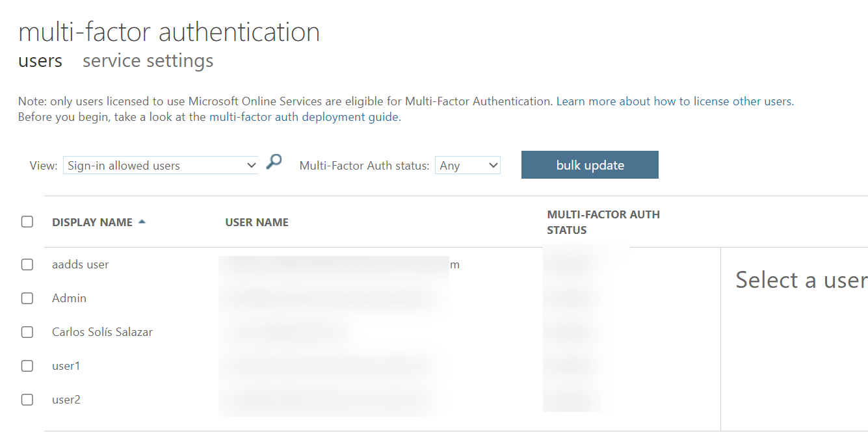Click the USER NAME column header
Viewport: 868px width, 438px height.
[x=257, y=222]
